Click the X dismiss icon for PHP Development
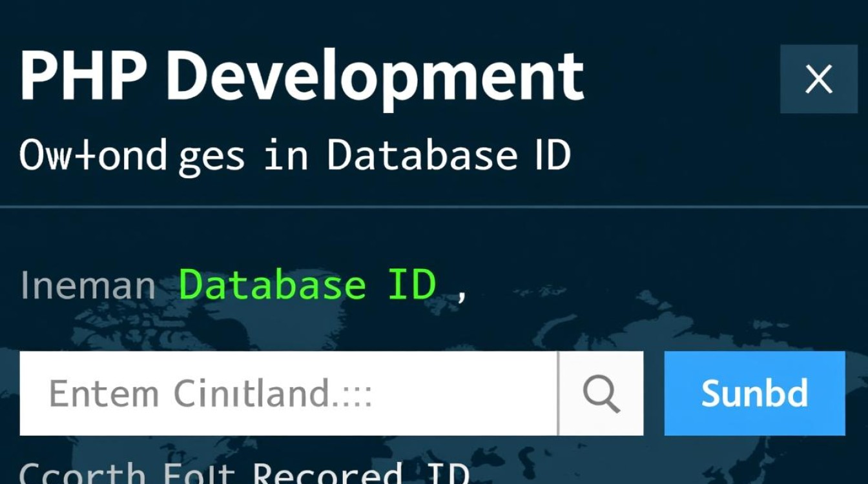This screenshot has width=868, height=484. [x=818, y=79]
